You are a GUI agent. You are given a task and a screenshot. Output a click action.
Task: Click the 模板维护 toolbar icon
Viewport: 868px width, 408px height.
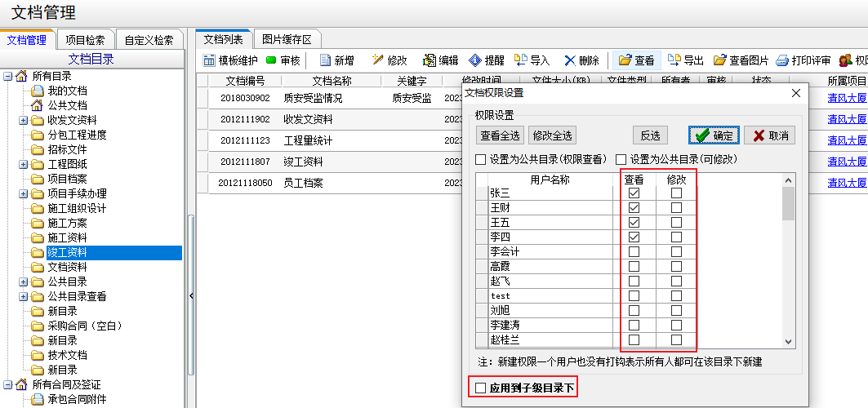(x=209, y=60)
